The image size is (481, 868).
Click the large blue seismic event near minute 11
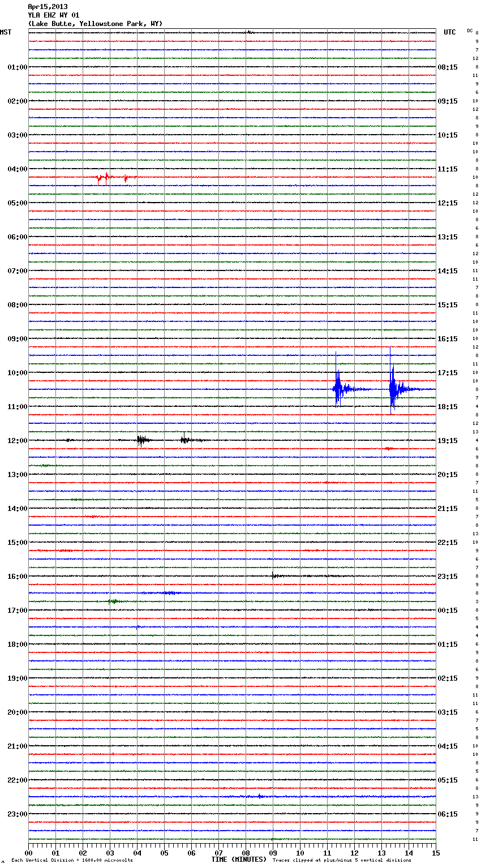pos(338,389)
